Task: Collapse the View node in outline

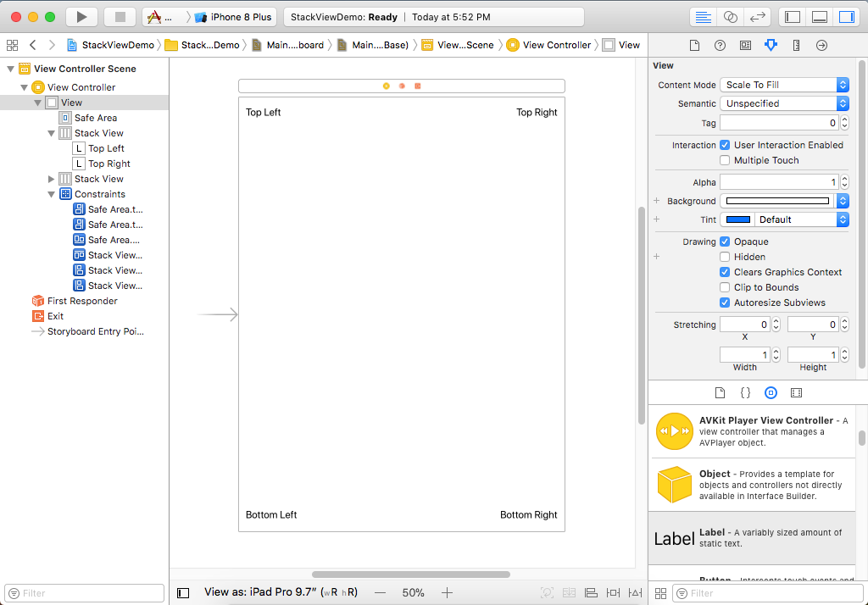Action: [37, 103]
